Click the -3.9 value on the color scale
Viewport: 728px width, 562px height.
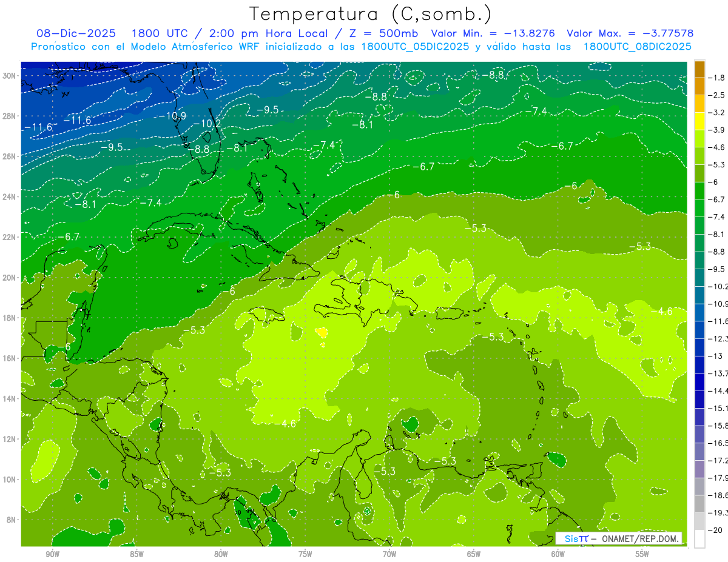click(716, 130)
